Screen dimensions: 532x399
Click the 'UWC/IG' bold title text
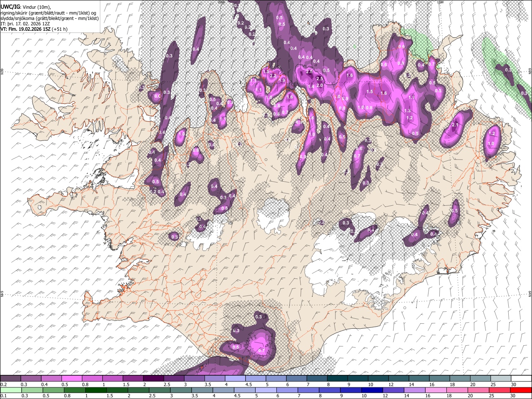pyautogui.click(x=10, y=7)
